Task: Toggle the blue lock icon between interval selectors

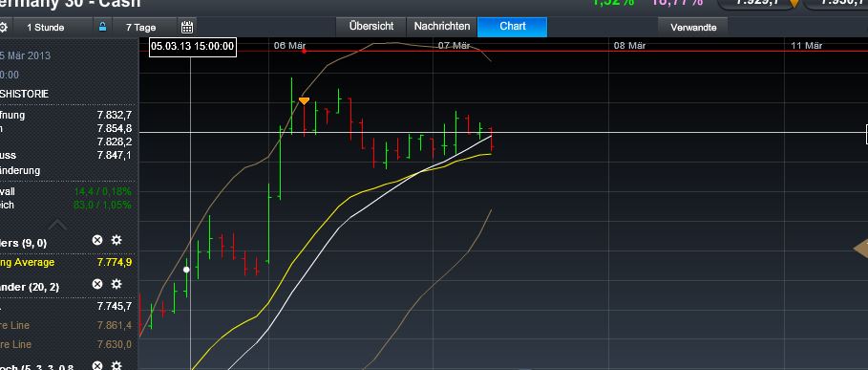Action: point(102,27)
